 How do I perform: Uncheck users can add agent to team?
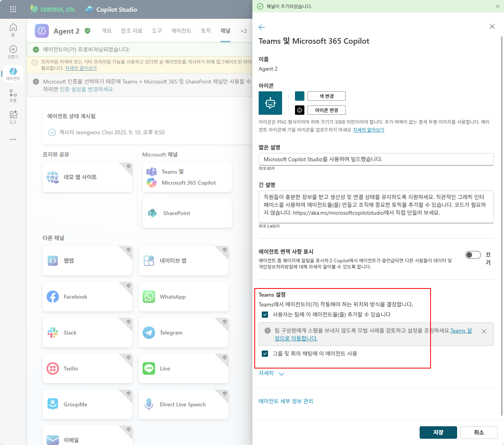tap(265, 315)
